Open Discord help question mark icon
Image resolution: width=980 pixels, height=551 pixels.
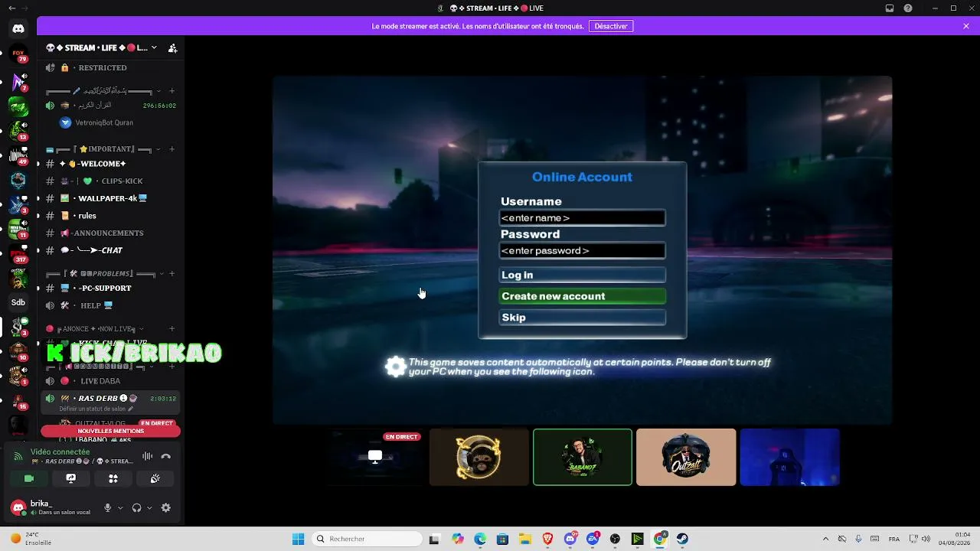[908, 8]
